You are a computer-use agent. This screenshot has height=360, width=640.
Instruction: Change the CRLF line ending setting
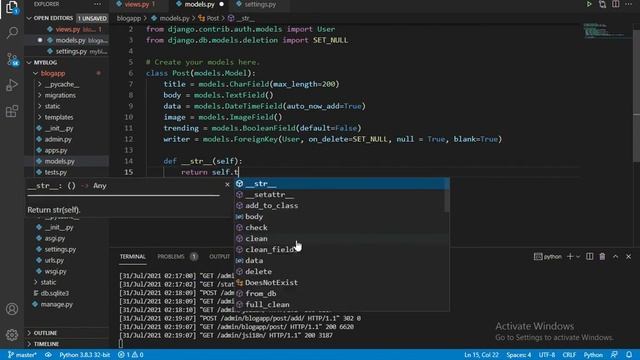tap(569, 355)
